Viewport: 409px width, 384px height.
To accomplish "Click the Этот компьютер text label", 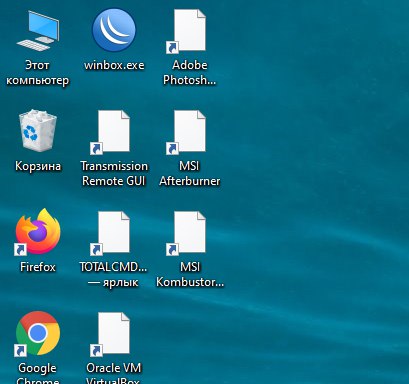I will [x=38, y=73].
